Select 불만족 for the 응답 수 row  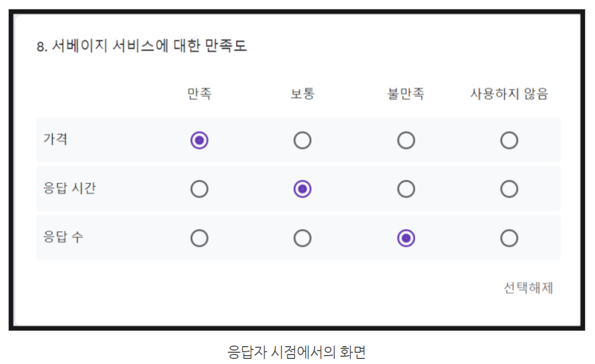point(406,238)
